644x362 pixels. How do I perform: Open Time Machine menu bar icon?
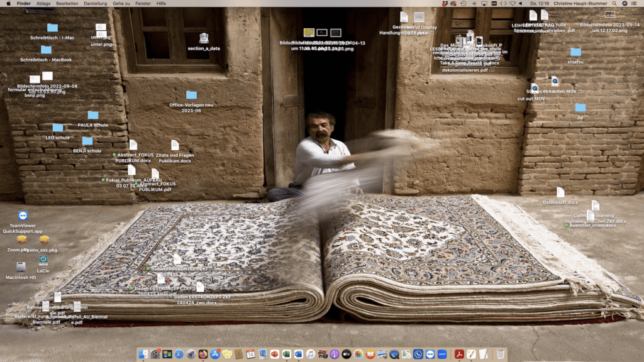pos(464,3)
